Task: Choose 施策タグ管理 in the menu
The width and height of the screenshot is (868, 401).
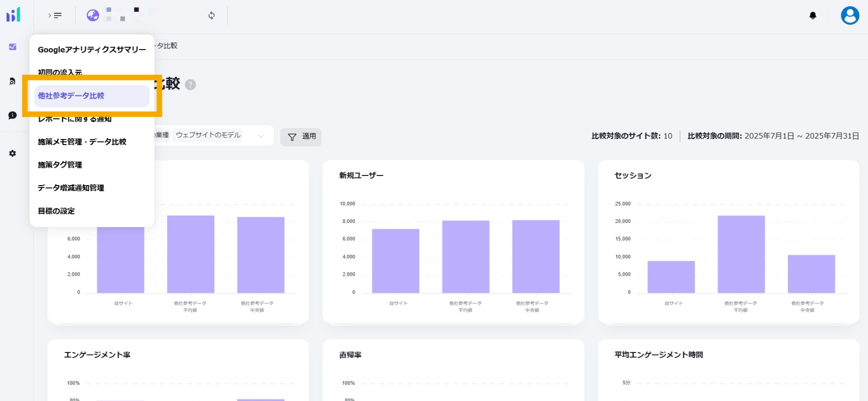Action: [60, 165]
